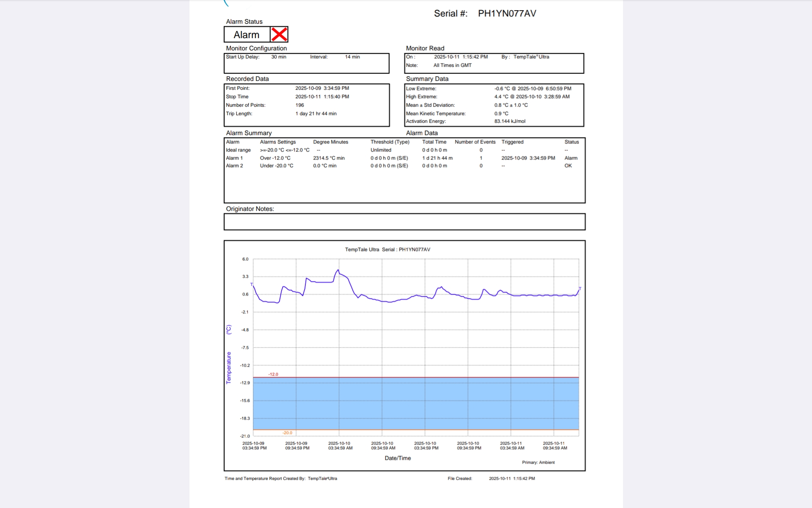Click the Alarm status label box
Image resolution: width=812 pixels, height=508 pixels.
pyautogui.click(x=247, y=35)
